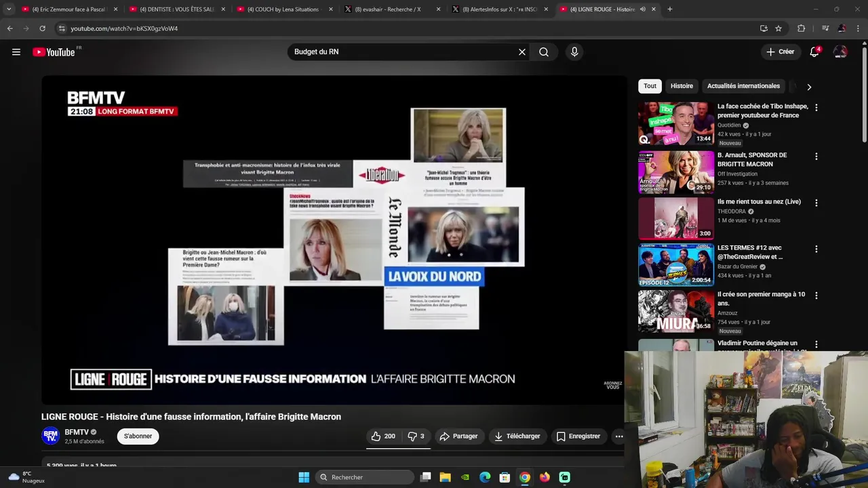Image resolution: width=868 pixels, height=488 pixels.
Task: Go back with browser back arrow
Action: pyautogui.click(x=9, y=28)
